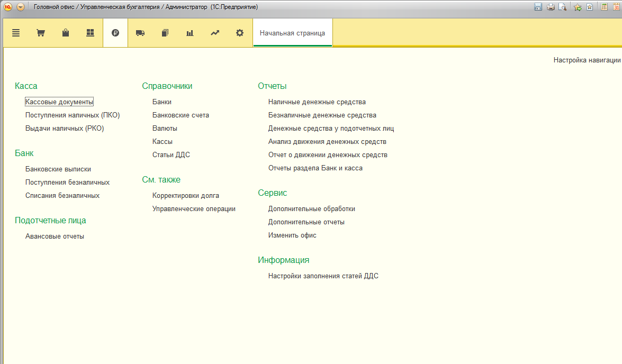Open Анализ движения денежных средств
The width and height of the screenshot is (622, 364).
tap(327, 142)
